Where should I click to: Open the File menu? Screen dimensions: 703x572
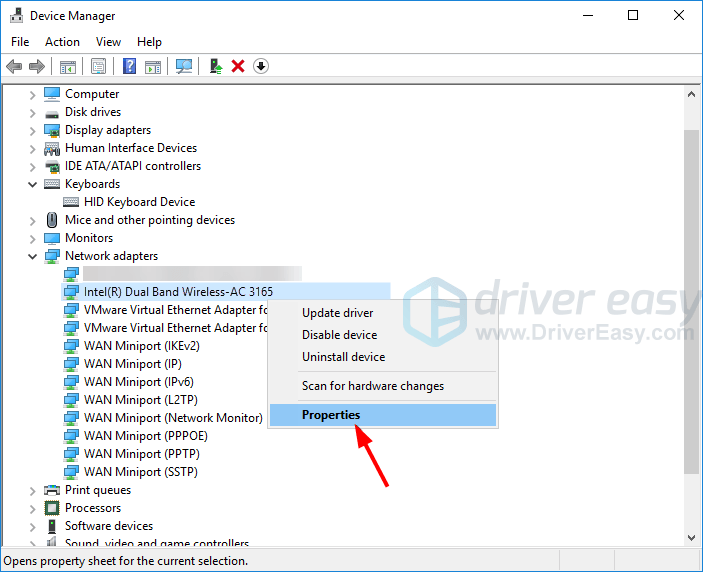click(20, 42)
